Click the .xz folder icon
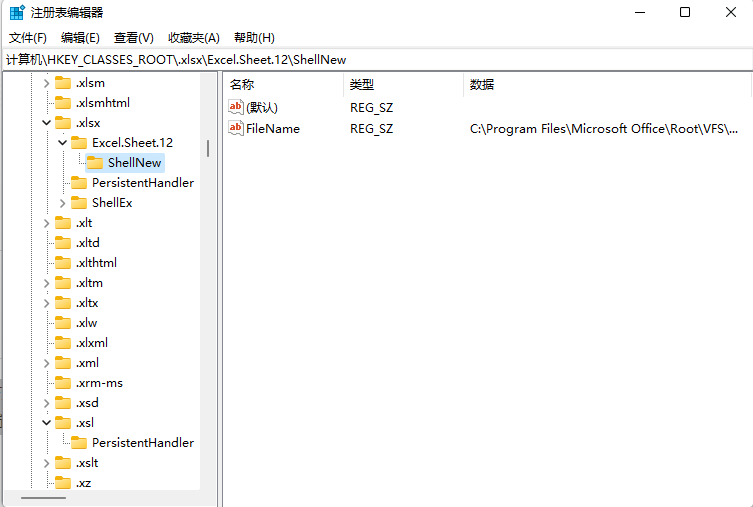The image size is (753, 507). [63, 483]
